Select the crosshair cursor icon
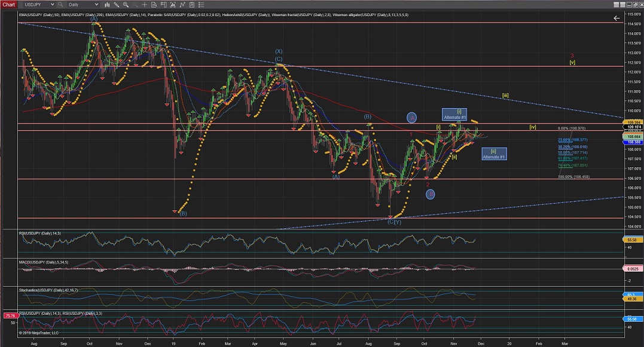Image resolution: width=644 pixels, height=347 pixels. pyautogui.click(x=145, y=4)
